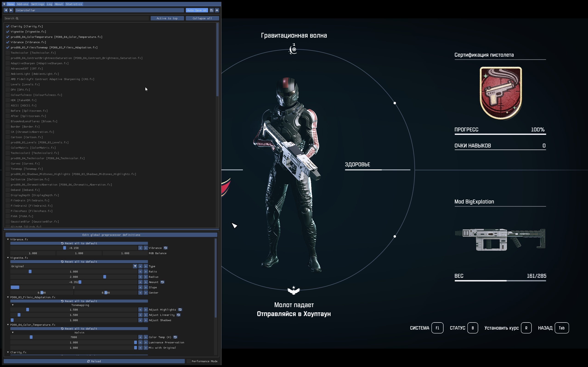The width and height of the screenshot is (588, 367).
Task: Click the add new preset plus icon
Action: [217, 10]
